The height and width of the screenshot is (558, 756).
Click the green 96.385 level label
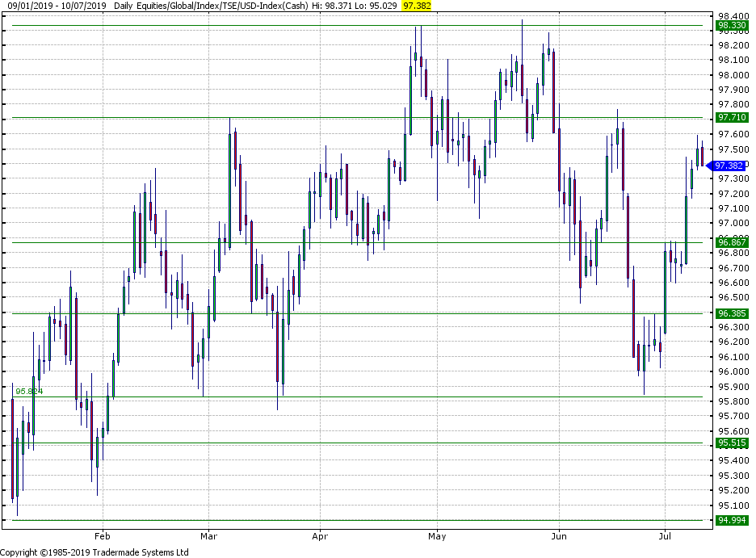click(732, 313)
